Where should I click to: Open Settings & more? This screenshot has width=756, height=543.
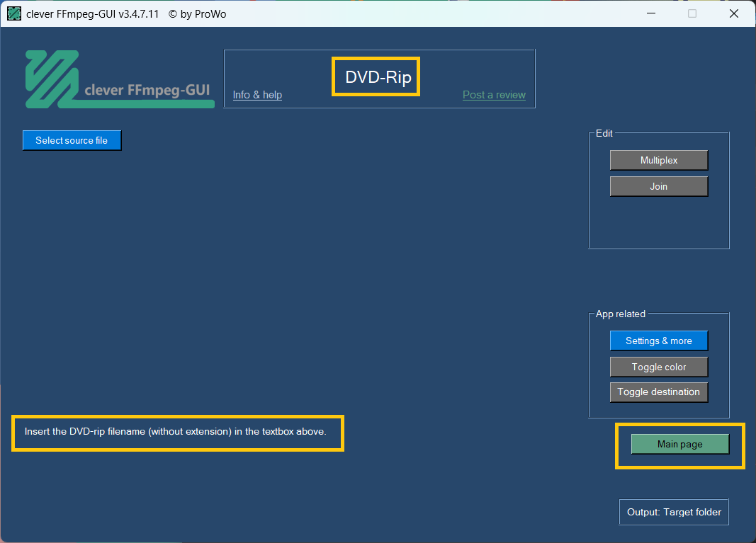coord(659,341)
